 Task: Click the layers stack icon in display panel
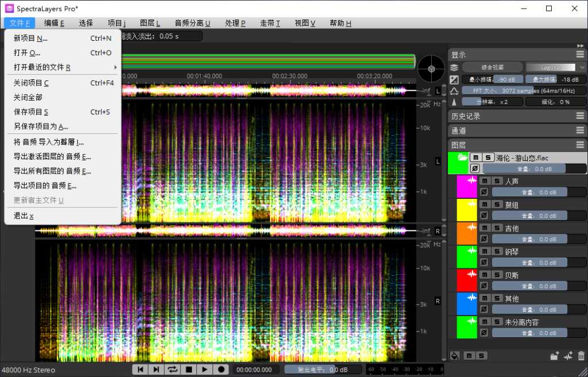pyautogui.click(x=454, y=68)
